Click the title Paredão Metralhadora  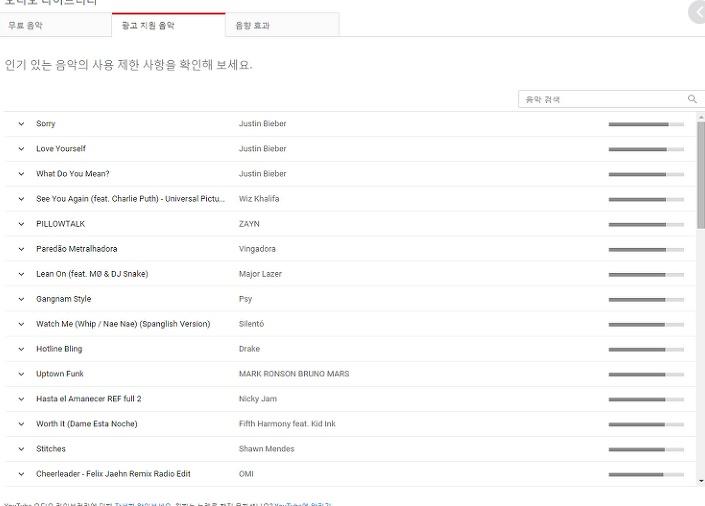click(x=76, y=249)
